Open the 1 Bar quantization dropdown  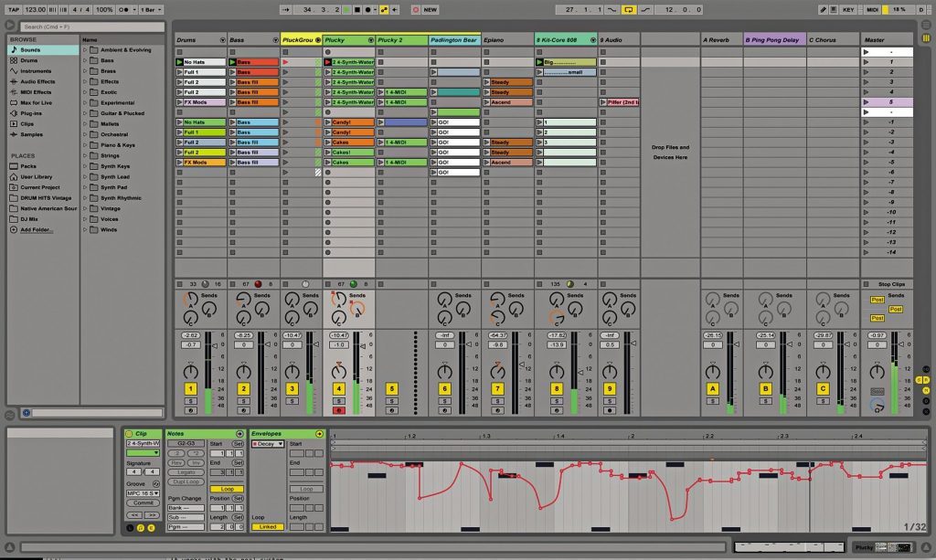(151, 9)
